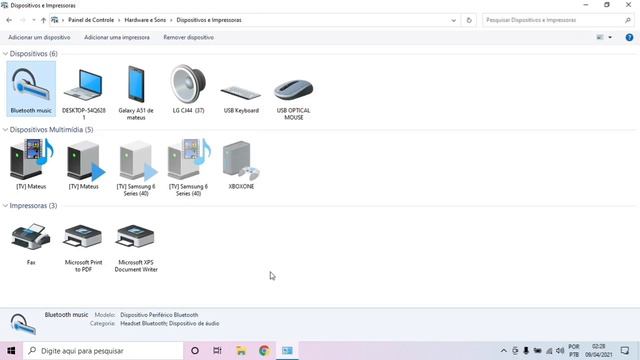The height and width of the screenshot is (360, 640).
Task: Open the volume icon in system tray
Action: click(x=560, y=351)
